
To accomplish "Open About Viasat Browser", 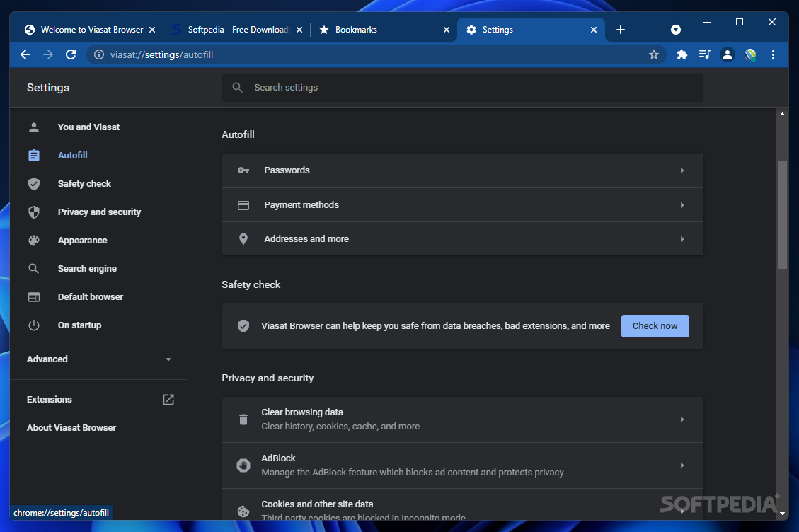I will pyautogui.click(x=71, y=428).
